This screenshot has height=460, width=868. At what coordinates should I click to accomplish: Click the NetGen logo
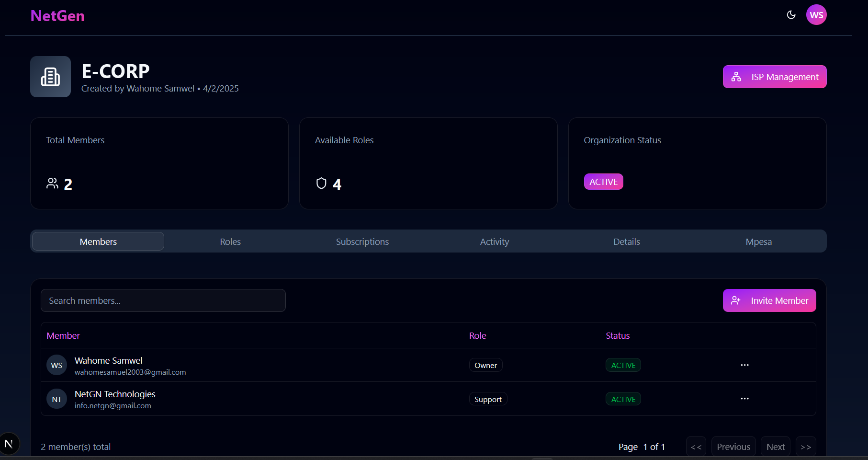coord(57,16)
